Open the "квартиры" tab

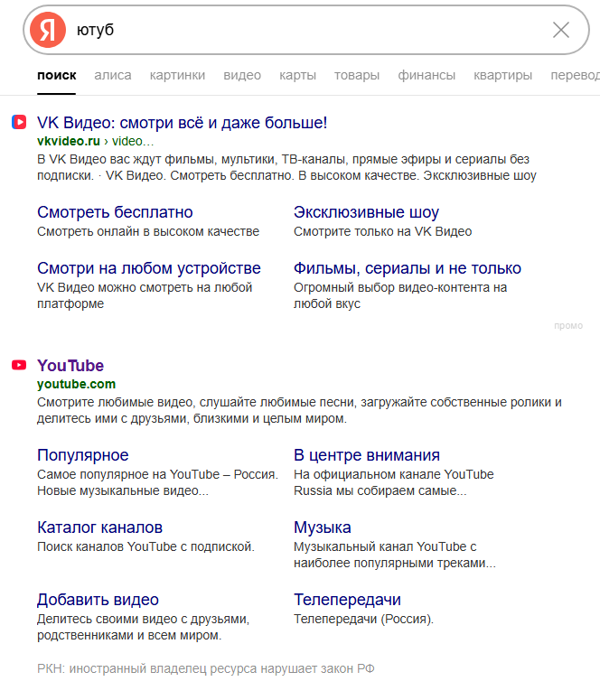click(x=503, y=75)
